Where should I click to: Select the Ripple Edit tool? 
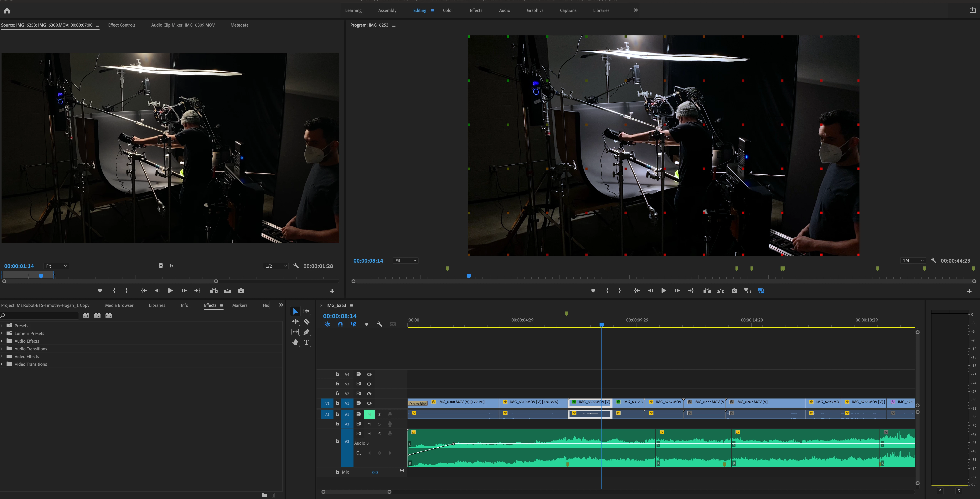click(295, 322)
